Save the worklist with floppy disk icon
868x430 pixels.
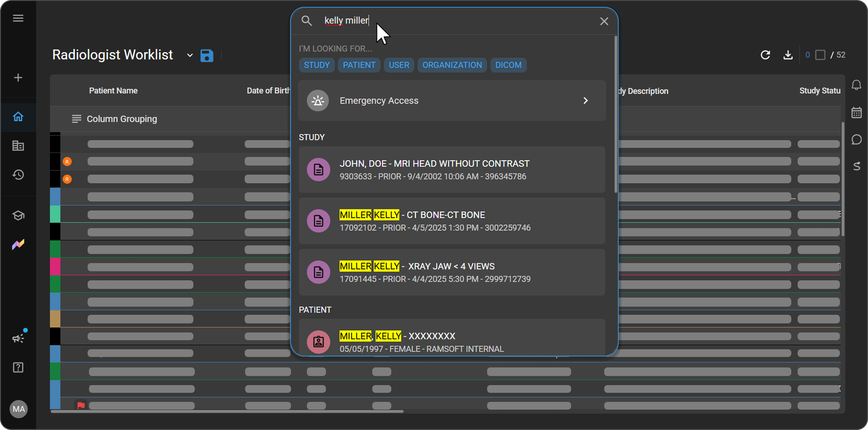[207, 55]
